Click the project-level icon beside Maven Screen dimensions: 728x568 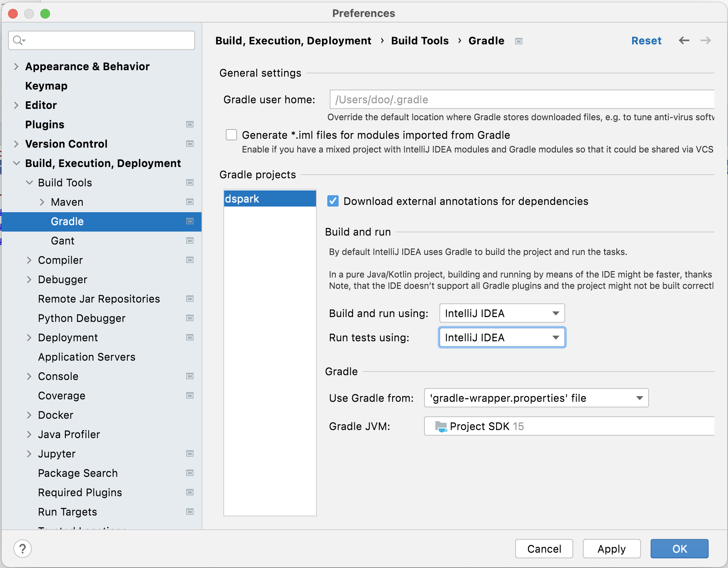tap(190, 202)
